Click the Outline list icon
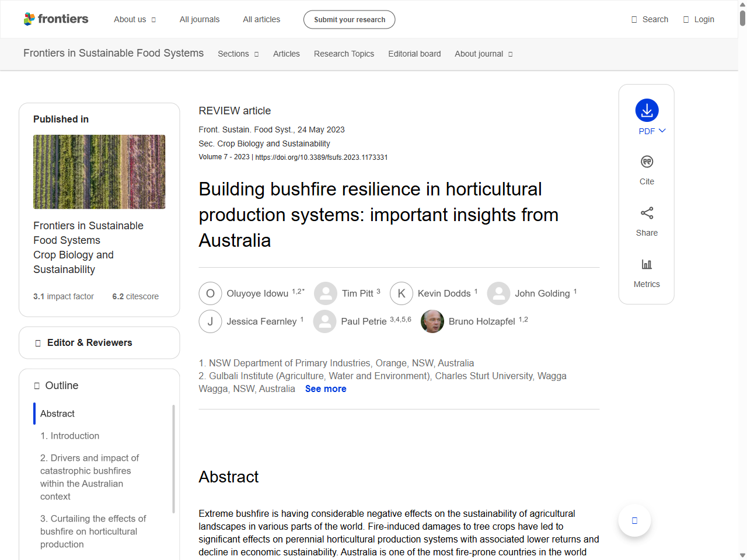The image size is (747, 560). 37,386
